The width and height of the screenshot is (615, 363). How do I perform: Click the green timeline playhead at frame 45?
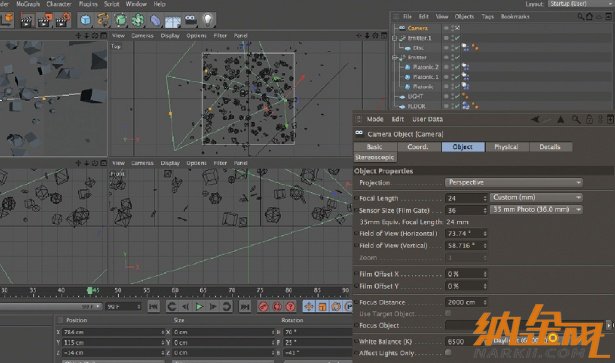[x=90, y=290]
